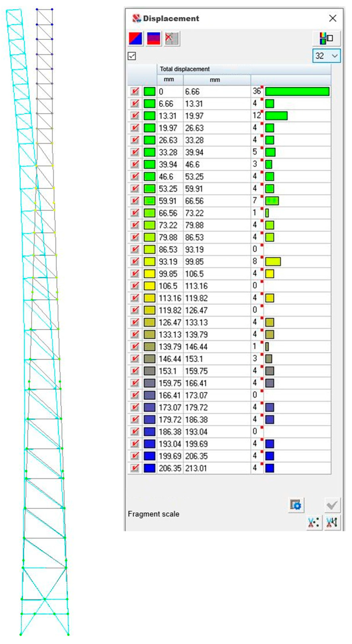Uncheck the 0 to 6.66 mm range row

pos(135,92)
